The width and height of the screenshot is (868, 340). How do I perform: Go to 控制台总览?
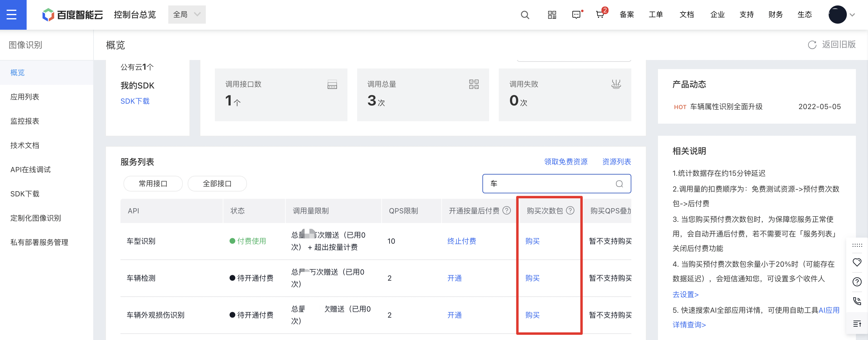[135, 15]
